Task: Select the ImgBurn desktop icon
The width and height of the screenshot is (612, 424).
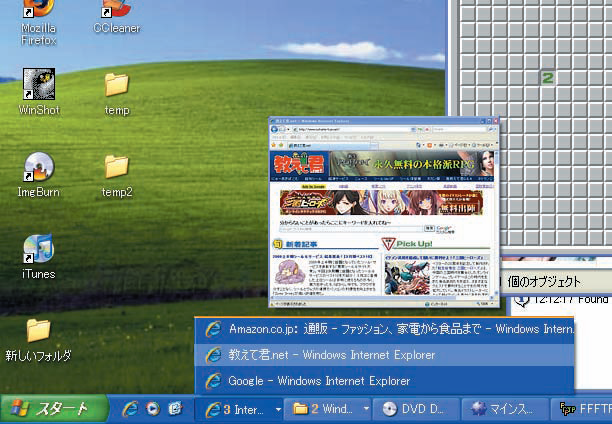Action: (x=39, y=174)
